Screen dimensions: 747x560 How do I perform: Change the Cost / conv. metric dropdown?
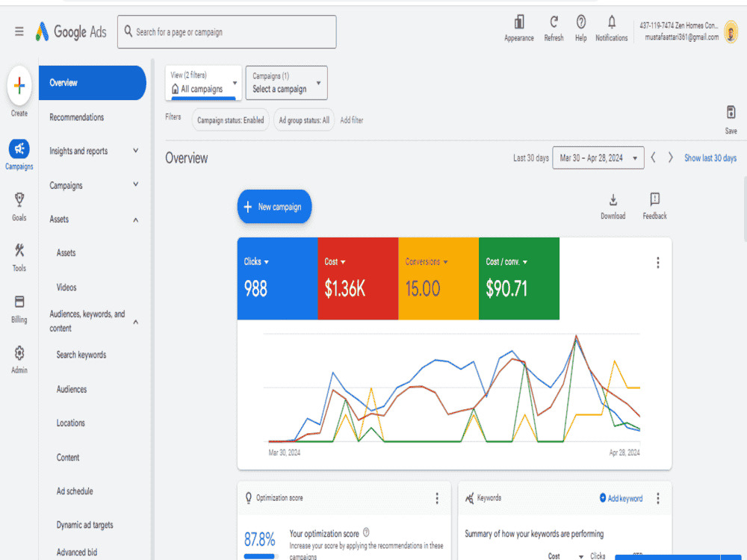point(506,261)
